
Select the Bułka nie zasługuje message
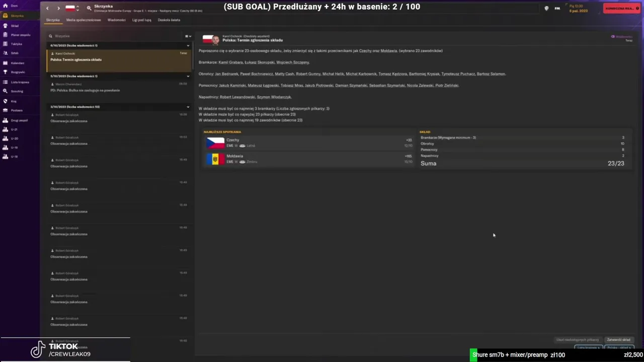pyautogui.click(x=119, y=87)
